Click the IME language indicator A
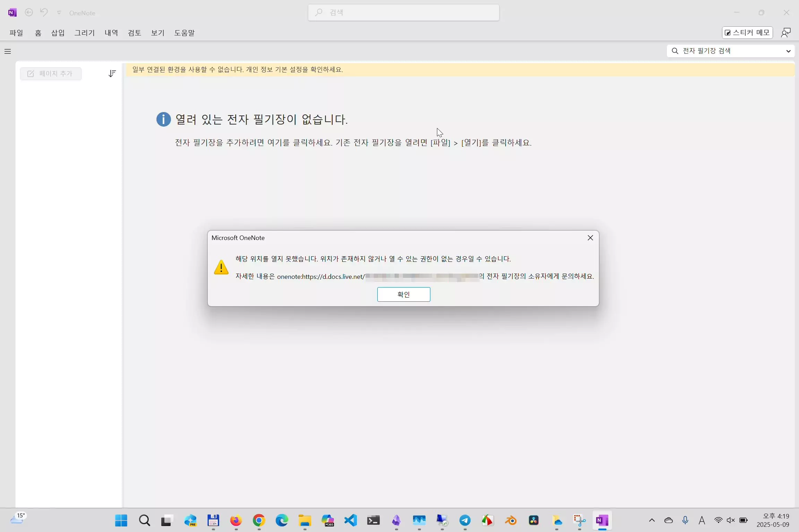Screen dimensions: 799x532 (x=702, y=520)
